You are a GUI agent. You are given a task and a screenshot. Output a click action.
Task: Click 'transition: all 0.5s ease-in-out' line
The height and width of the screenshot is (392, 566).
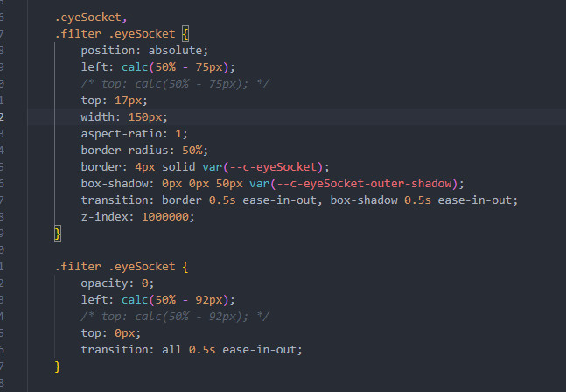coord(192,349)
